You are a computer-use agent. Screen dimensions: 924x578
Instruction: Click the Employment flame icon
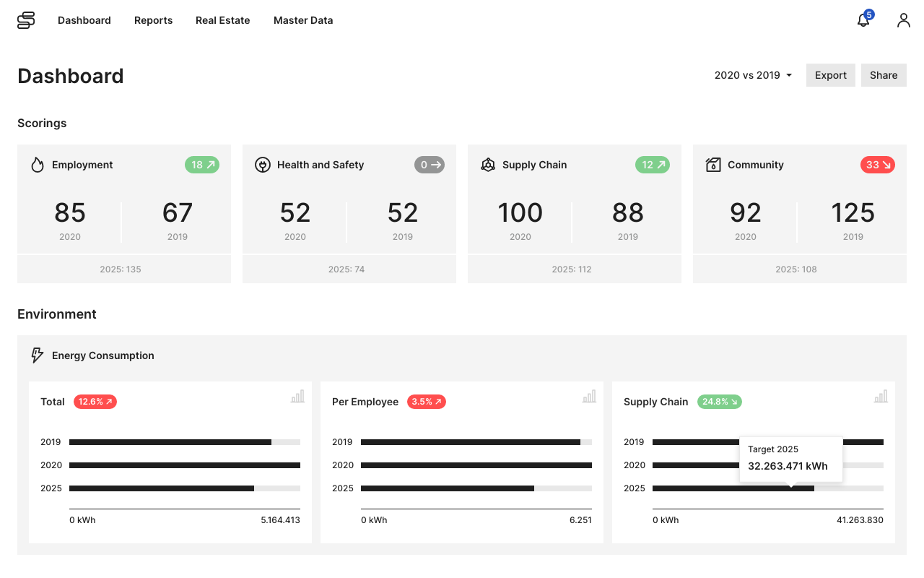tap(38, 165)
